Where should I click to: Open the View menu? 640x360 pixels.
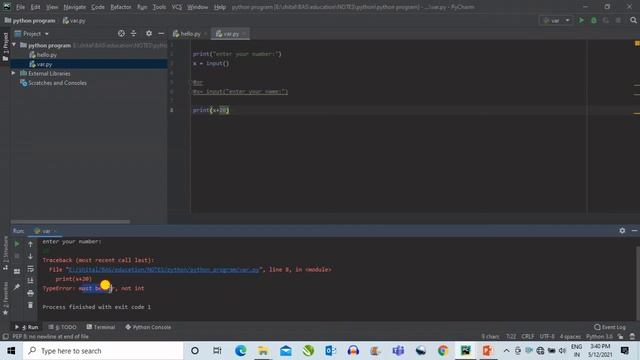(x=52, y=7)
